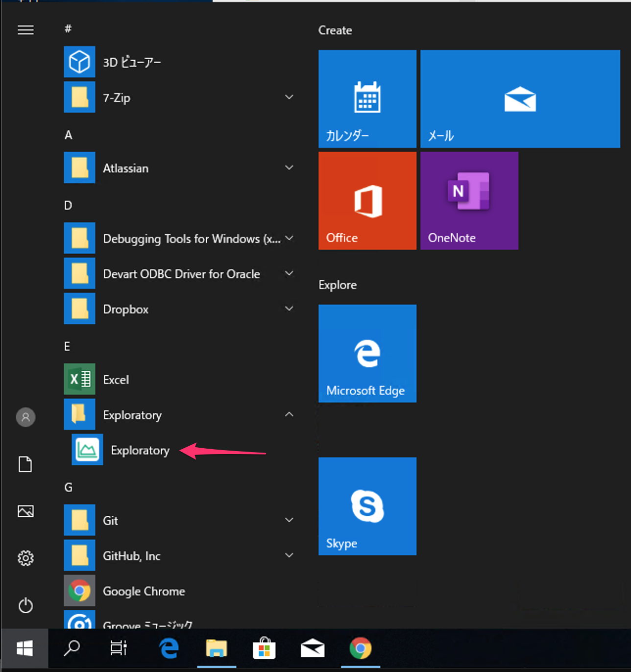Click the 'E' letter section header
631x672 pixels.
click(67, 346)
